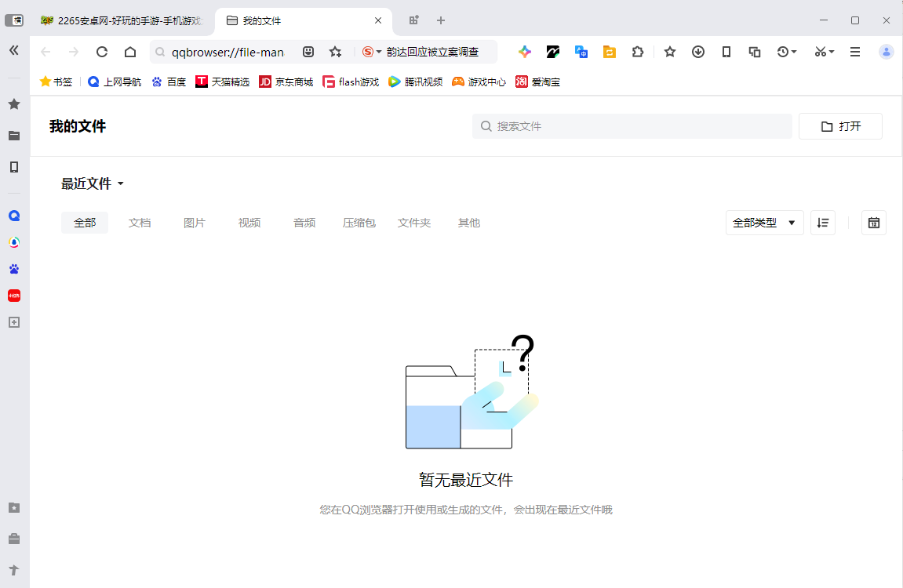Viewport: 903px width, 588px height.
Task: Open the 全部类型 type filter dropdown
Action: click(x=763, y=223)
